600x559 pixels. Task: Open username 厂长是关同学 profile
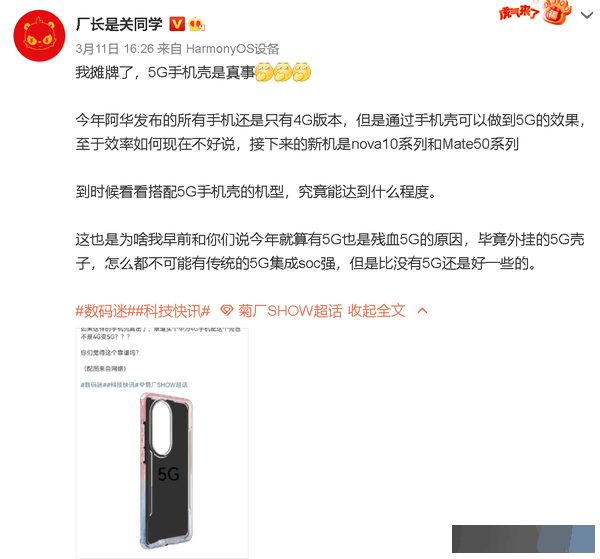(x=119, y=24)
